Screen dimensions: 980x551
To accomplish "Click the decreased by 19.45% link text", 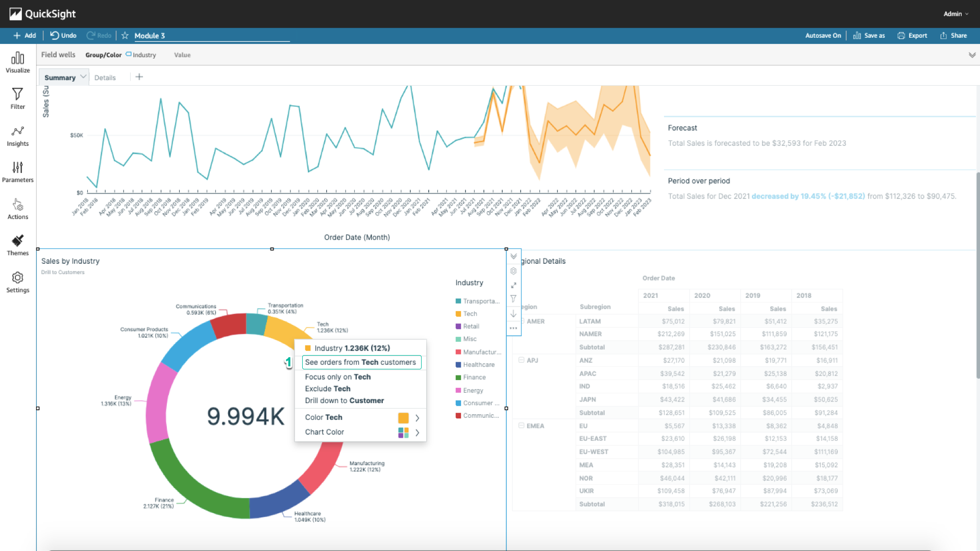I will [808, 196].
